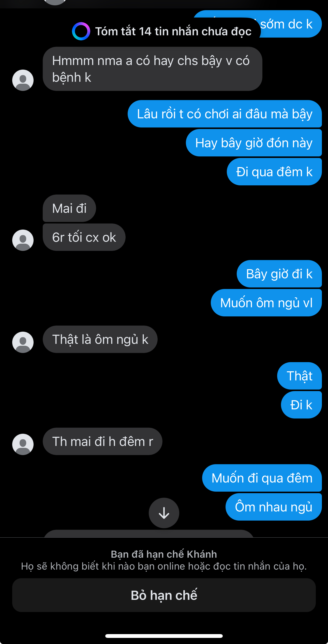328x644 pixels.
Task: Select the "Thật" sent message
Action: click(x=300, y=376)
